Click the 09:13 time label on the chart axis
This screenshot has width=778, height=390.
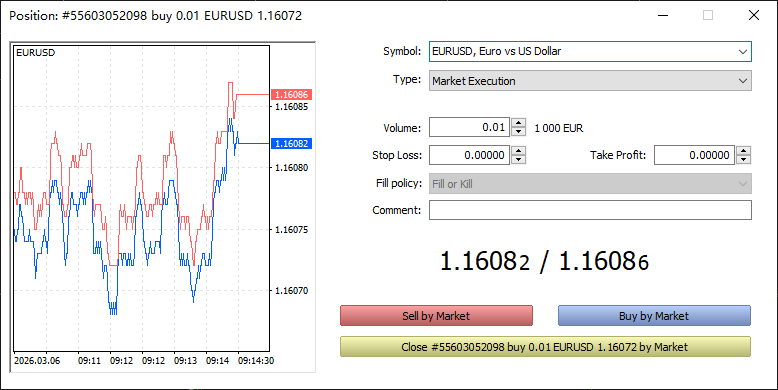185,361
